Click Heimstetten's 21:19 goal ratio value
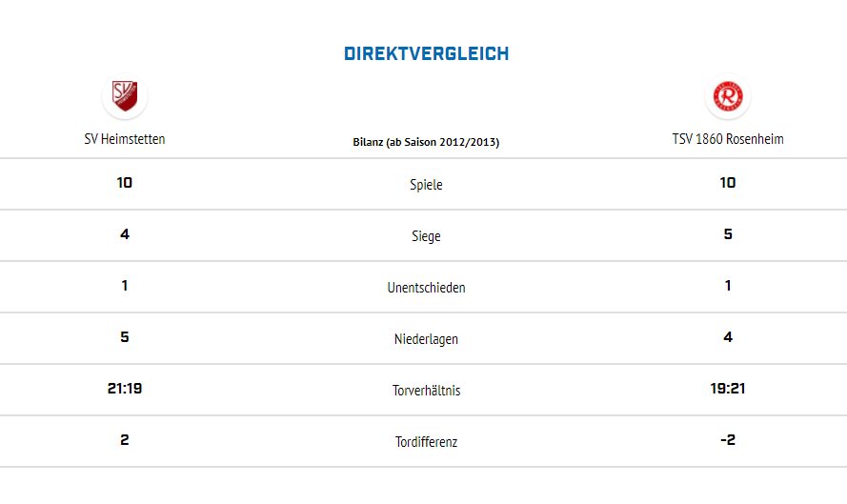The height and width of the screenshot is (504, 847). coord(125,389)
